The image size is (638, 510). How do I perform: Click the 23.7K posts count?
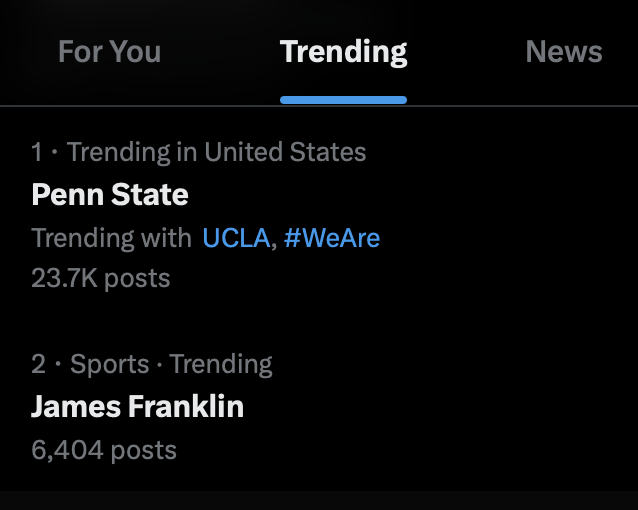[100, 278]
